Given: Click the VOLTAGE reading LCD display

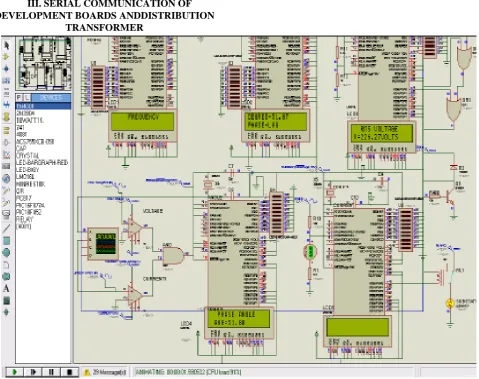Looking at the screenshot, I should point(381,132).
